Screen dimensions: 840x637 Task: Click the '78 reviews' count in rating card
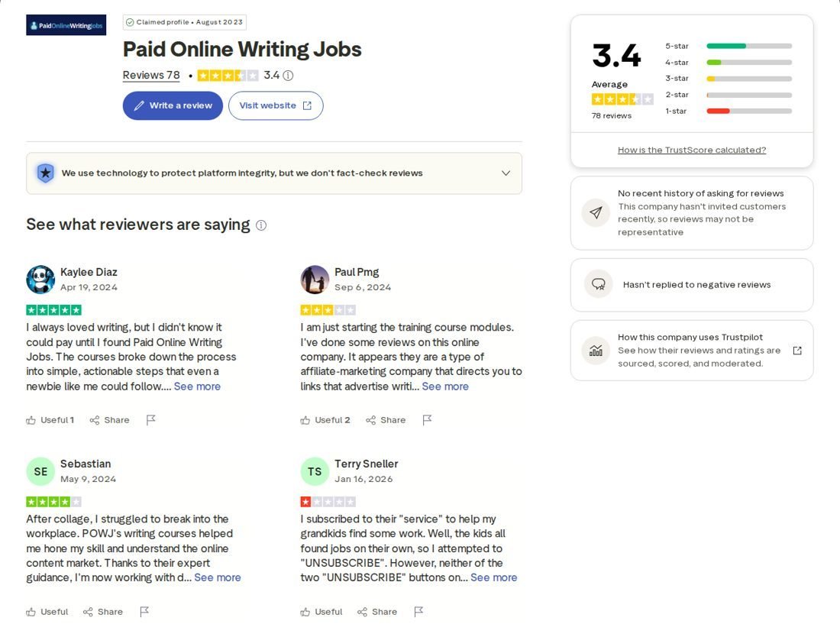611,116
